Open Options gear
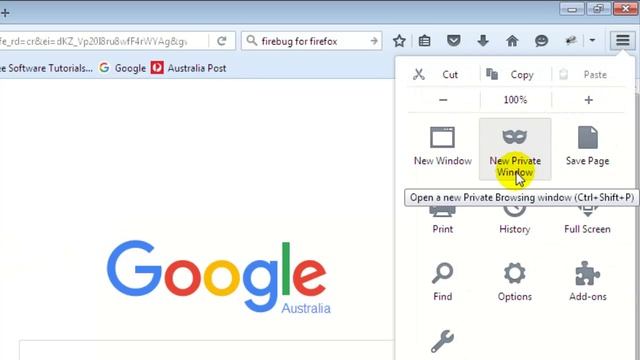Image resolution: width=640 pixels, height=360 pixels. coord(515,282)
